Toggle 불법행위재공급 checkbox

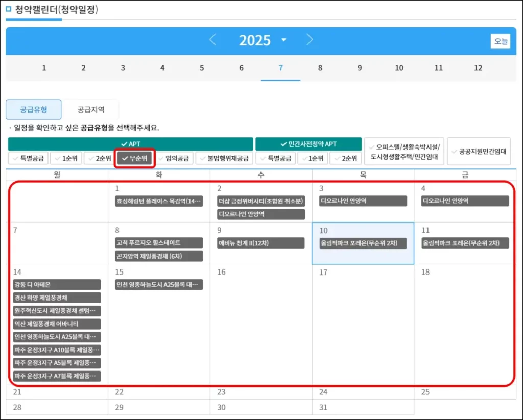click(x=225, y=158)
